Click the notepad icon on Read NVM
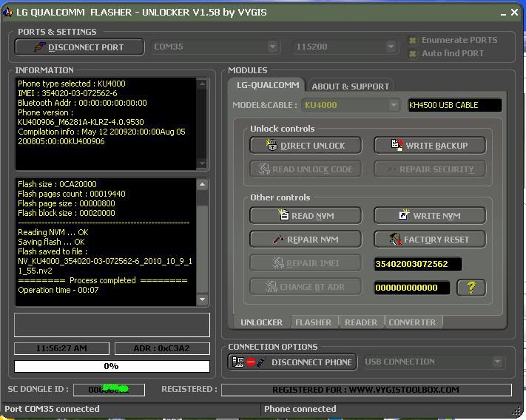Screen dimensions: 526x420 point(283,214)
